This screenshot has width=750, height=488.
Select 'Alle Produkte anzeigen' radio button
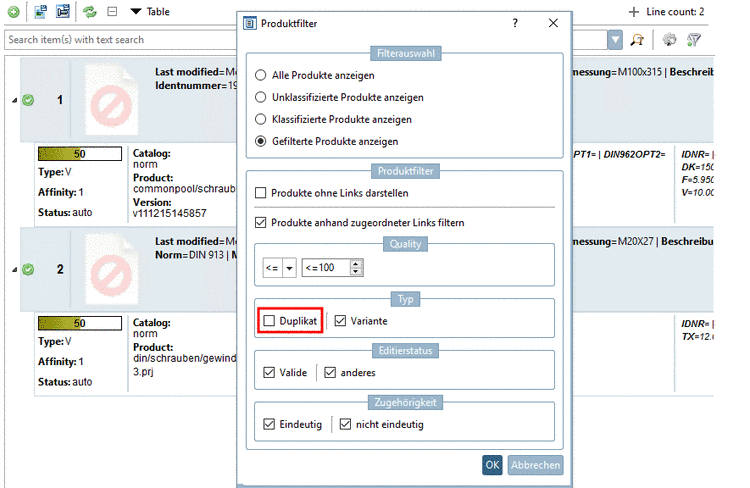(x=262, y=76)
